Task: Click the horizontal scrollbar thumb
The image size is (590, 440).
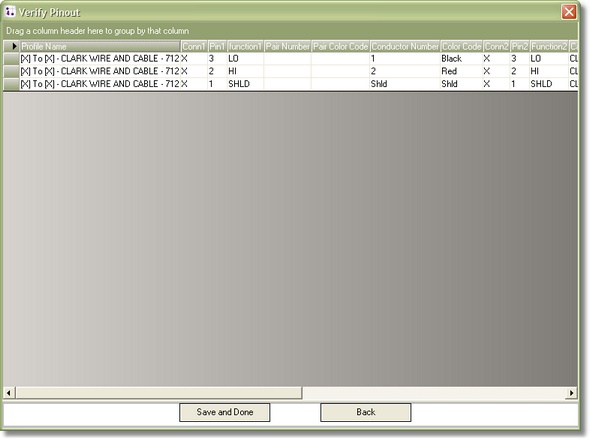Action: point(158,393)
